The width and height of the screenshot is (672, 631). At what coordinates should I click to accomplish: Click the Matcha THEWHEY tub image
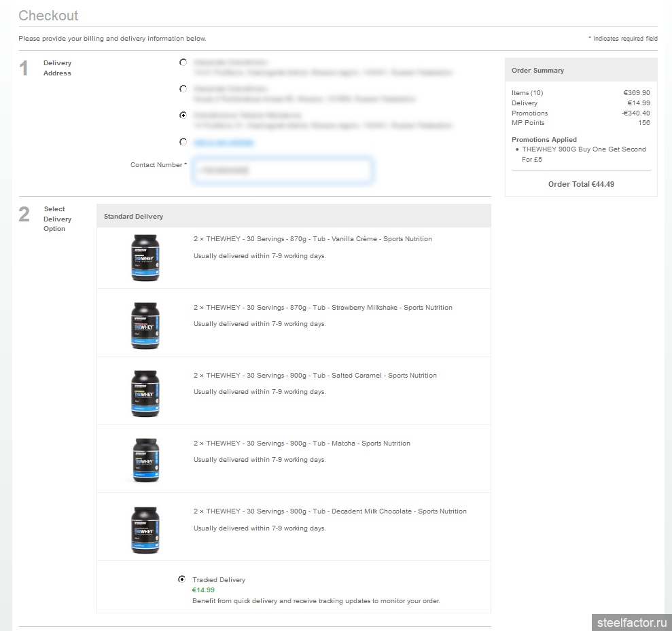click(145, 460)
